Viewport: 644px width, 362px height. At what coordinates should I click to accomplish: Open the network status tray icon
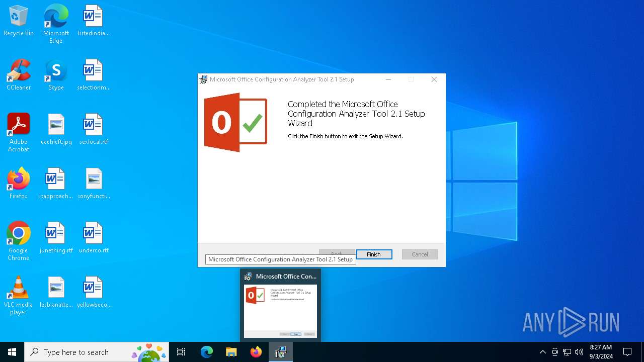click(567, 352)
